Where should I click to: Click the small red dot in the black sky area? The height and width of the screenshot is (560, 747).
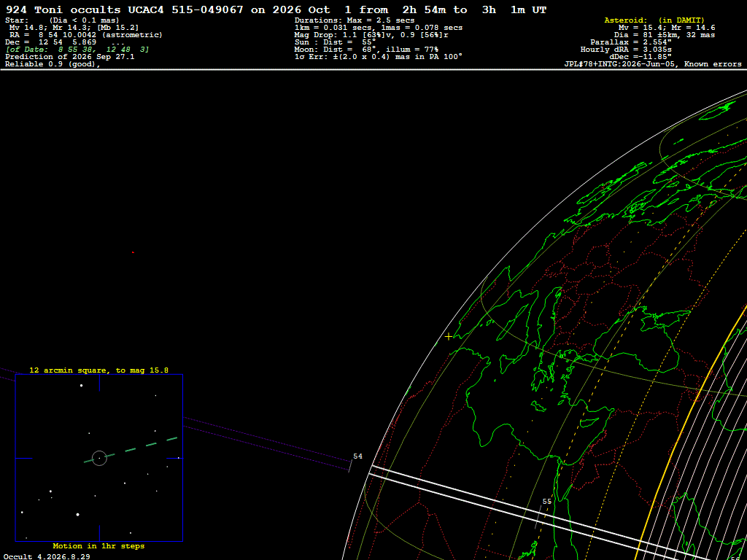pyautogui.click(x=133, y=252)
